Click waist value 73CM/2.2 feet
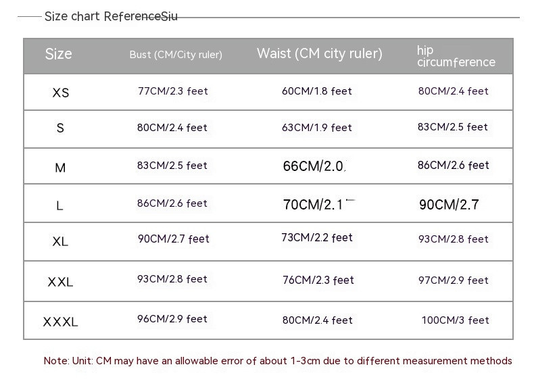 coord(317,238)
